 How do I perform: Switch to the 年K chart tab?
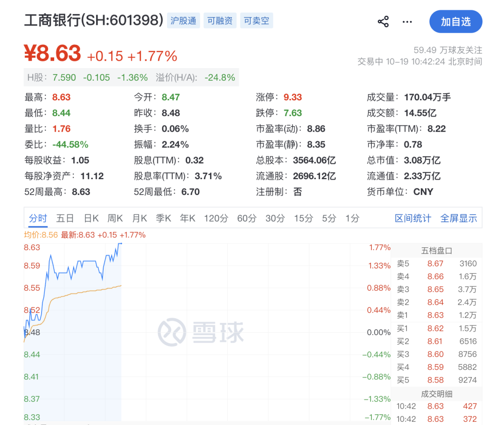pyautogui.click(x=188, y=218)
